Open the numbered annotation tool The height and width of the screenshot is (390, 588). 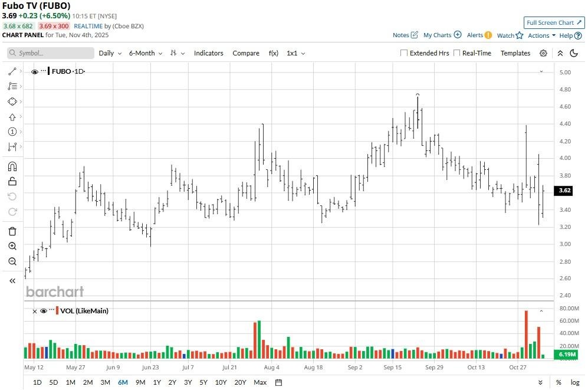point(12,132)
